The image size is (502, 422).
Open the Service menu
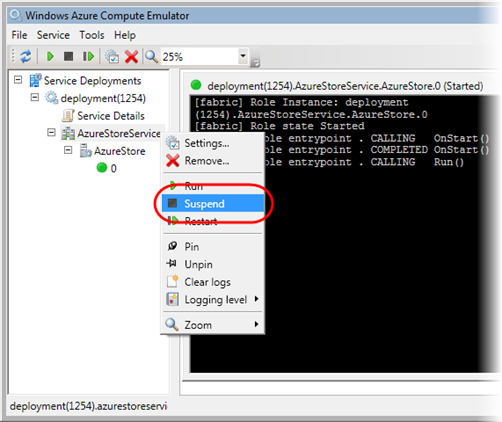click(53, 35)
